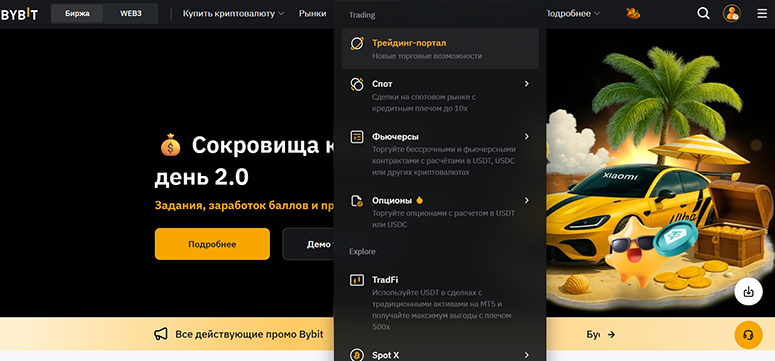This screenshot has width=775, height=361.
Task: Expand Купить криптовалюту dropdown
Action: [x=233, y=13]
